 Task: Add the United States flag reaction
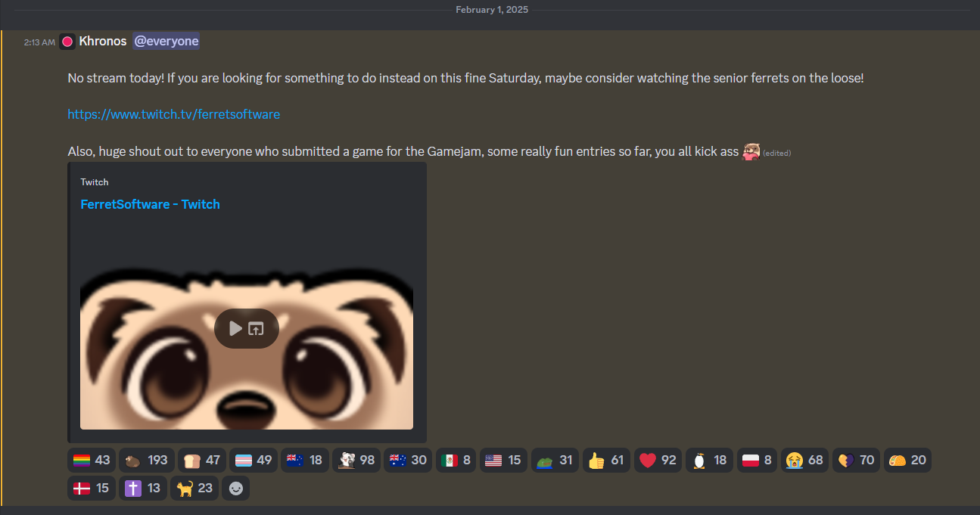504,460
